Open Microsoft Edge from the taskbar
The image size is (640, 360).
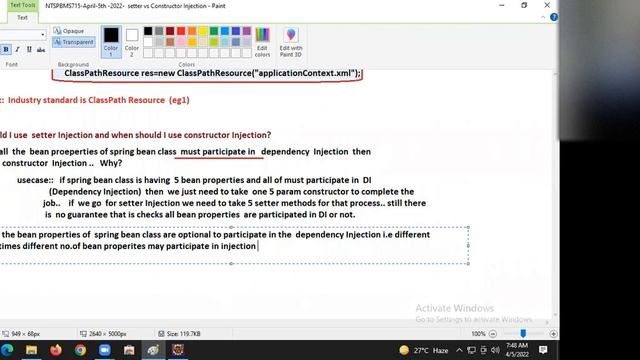pyautogui.click(x=7, y=350)
